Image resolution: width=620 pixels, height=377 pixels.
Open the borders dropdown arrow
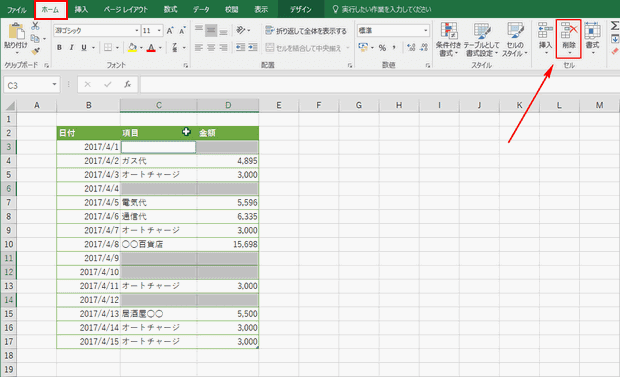(117, 48)
